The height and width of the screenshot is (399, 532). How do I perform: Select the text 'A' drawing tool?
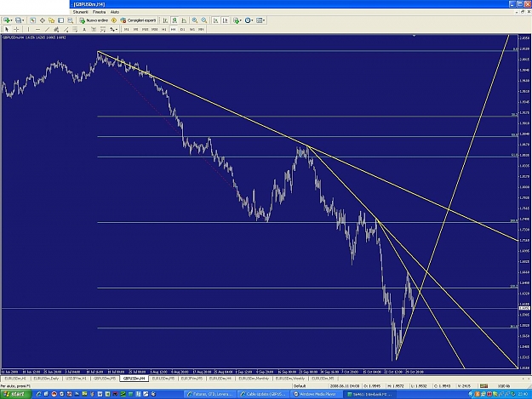[x=84, y=29]
